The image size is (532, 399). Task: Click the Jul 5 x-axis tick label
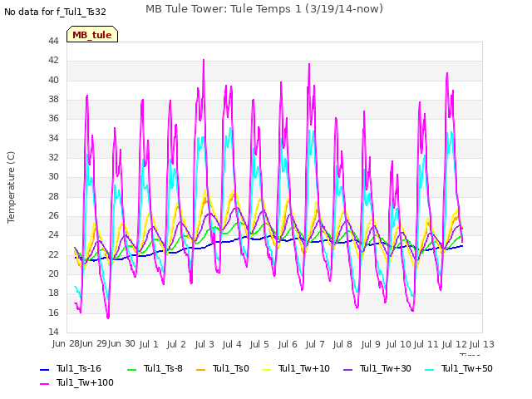pyautogui.click(x=259, y=344)
